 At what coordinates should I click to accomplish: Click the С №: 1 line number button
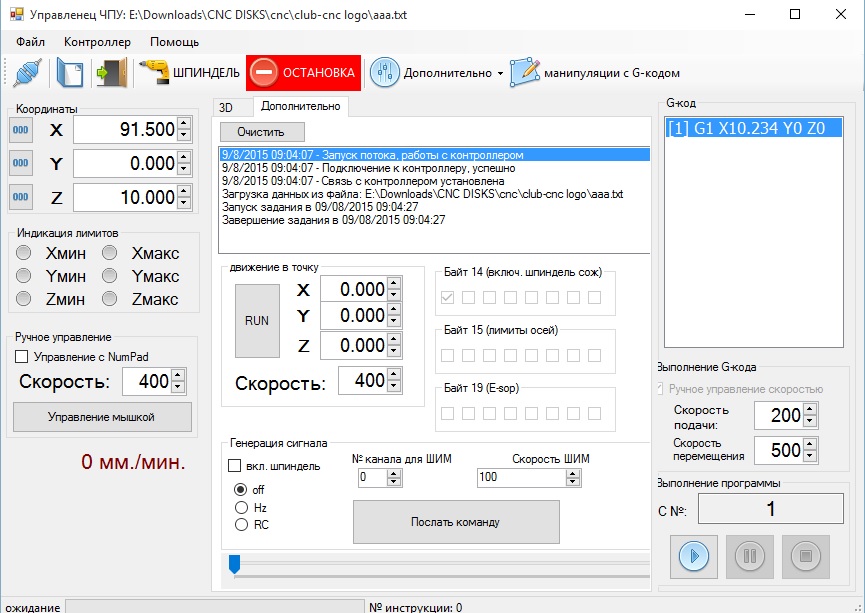771,508
